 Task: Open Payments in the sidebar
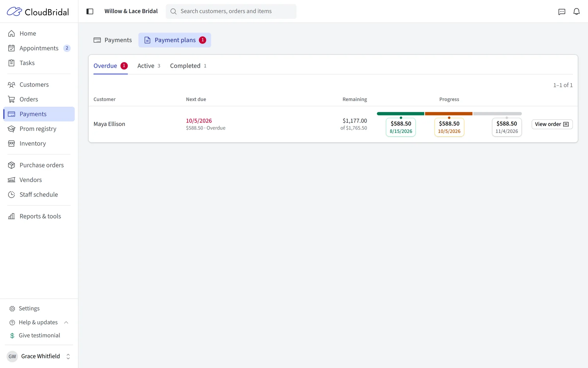tap(39, 114)
